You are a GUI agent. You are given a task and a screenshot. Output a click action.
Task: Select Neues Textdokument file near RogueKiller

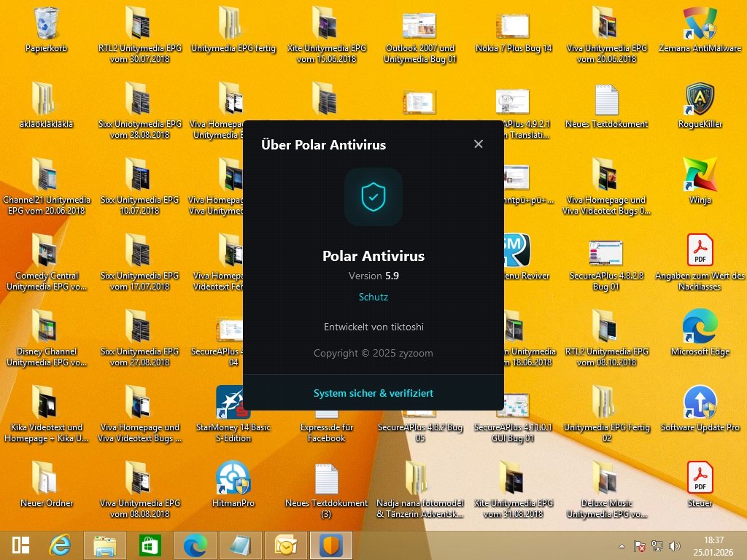[x=606, y=105]
